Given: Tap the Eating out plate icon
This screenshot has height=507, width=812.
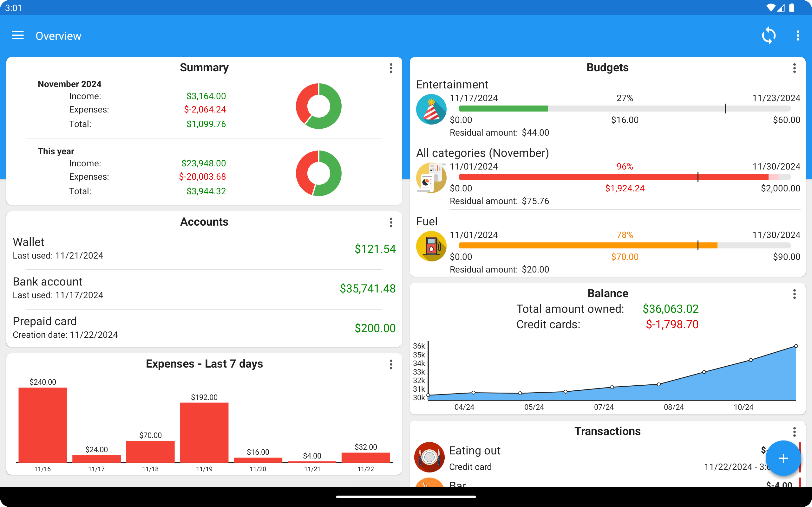Looking at the screenshot, I should click(429, 457).
